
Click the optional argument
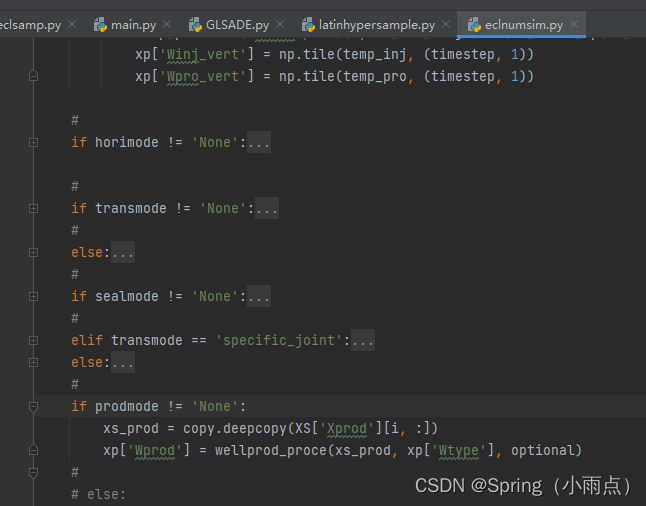click(542, 450)
